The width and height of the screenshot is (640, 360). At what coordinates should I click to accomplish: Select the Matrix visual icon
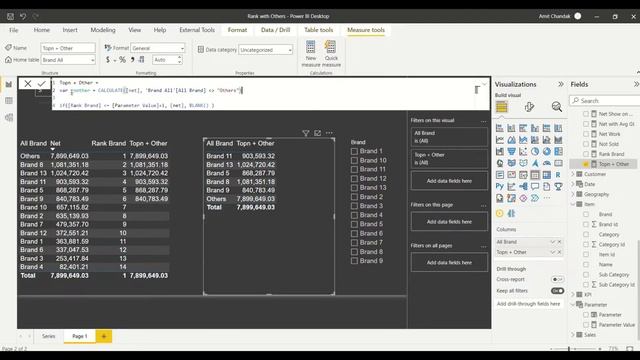(547, 175)
